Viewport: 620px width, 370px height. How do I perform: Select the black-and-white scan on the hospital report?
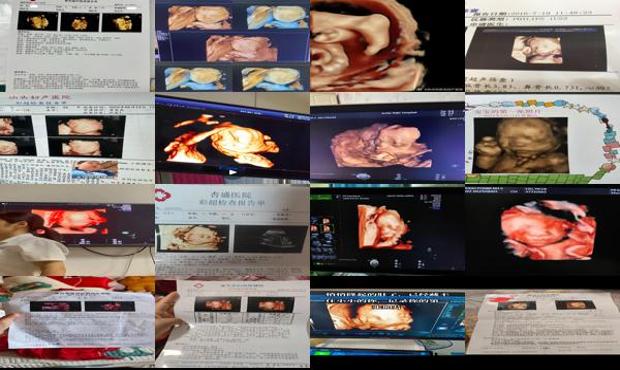click(x=270, y=238)
